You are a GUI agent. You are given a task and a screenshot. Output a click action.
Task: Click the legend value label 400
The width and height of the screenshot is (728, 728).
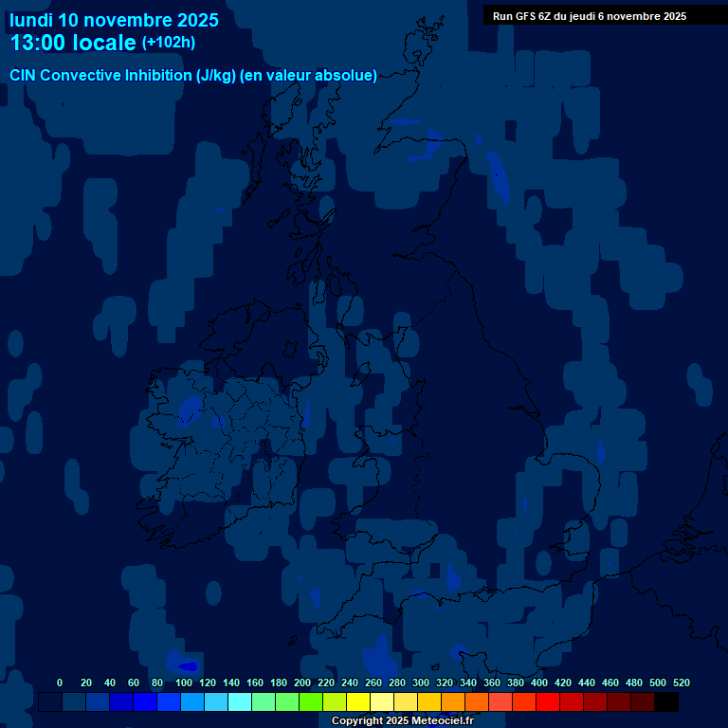[538, 682]
